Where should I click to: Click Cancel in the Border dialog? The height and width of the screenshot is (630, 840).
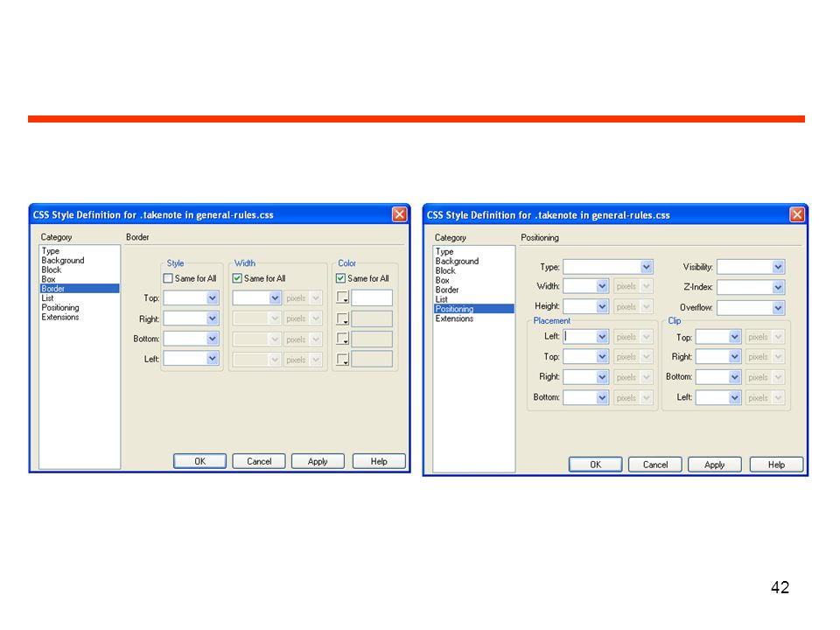click(x=259, y=461)
